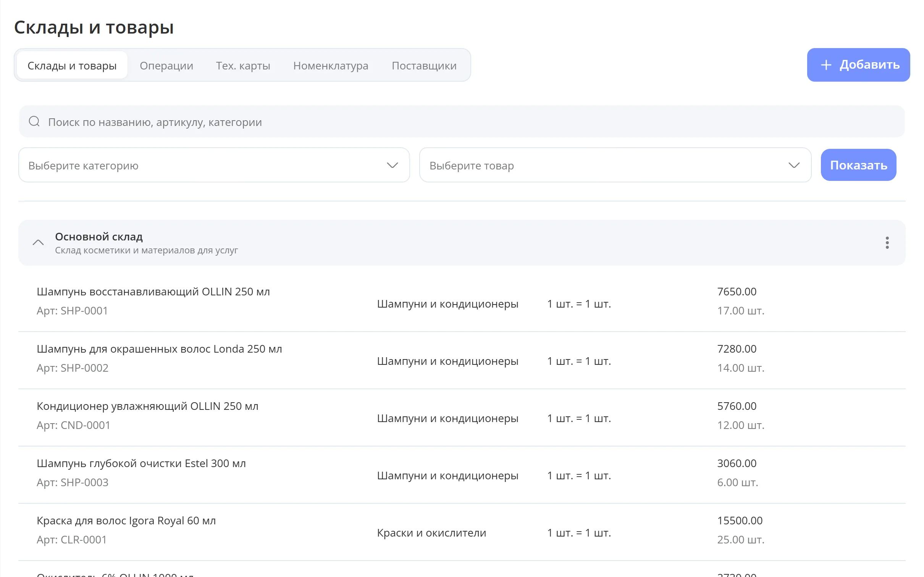Open the Выберите категорию dropdown
Screen dimensions: 924x577
214,165
